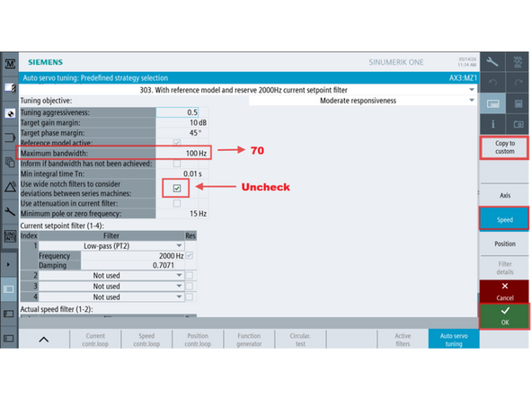Image resolution: width=532 pixels, height=399 pixels.
Task: Toggle Res checkbox for filter index 3
Action: point(190,286)
